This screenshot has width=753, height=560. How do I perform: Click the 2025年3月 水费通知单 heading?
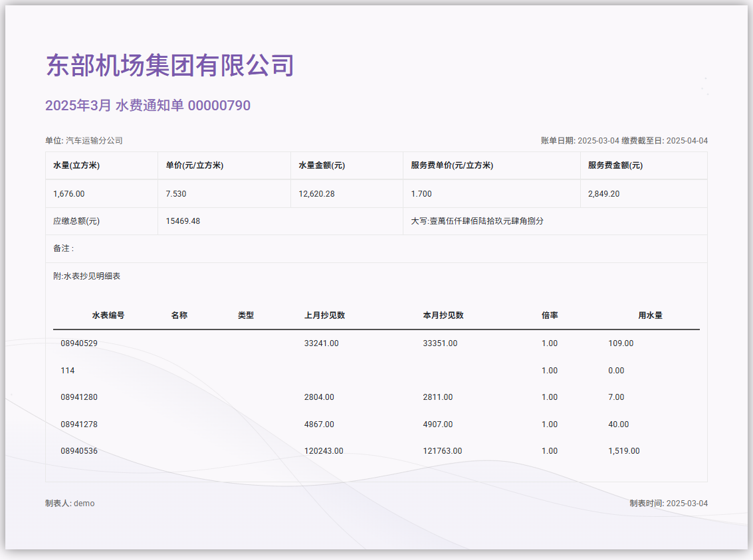148,106
